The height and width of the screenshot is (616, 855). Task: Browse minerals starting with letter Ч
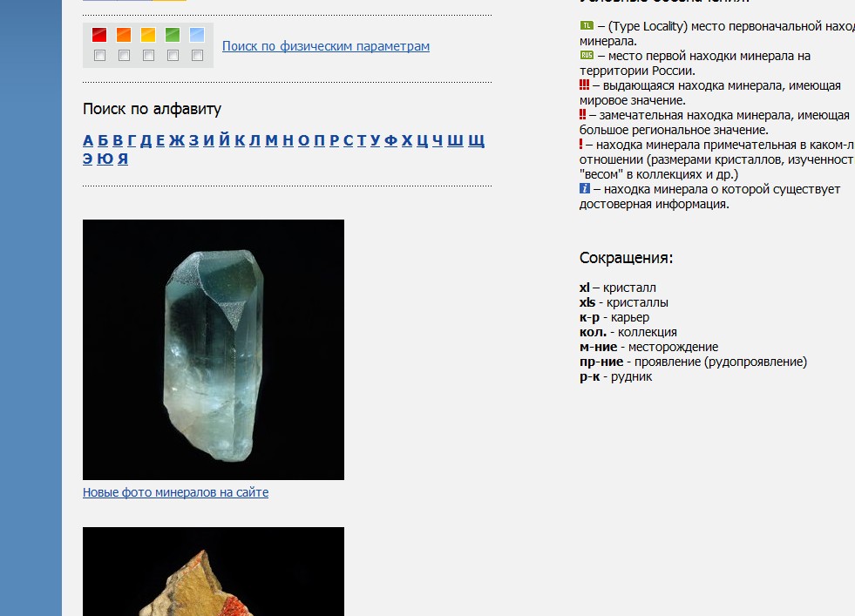click(438, 140)
